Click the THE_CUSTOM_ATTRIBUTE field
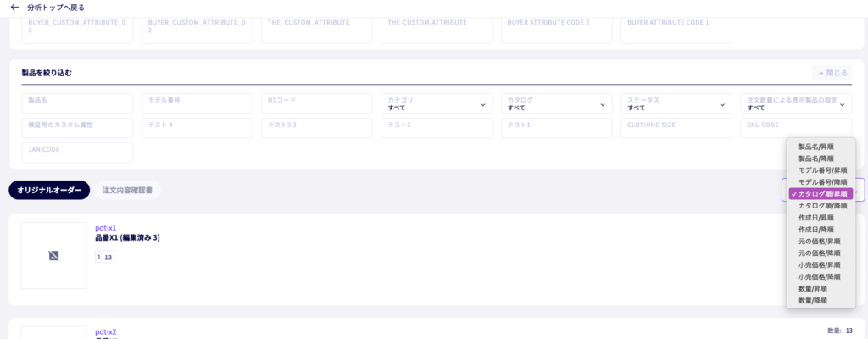This screenshot has height=339, width=868. point(317,30)
